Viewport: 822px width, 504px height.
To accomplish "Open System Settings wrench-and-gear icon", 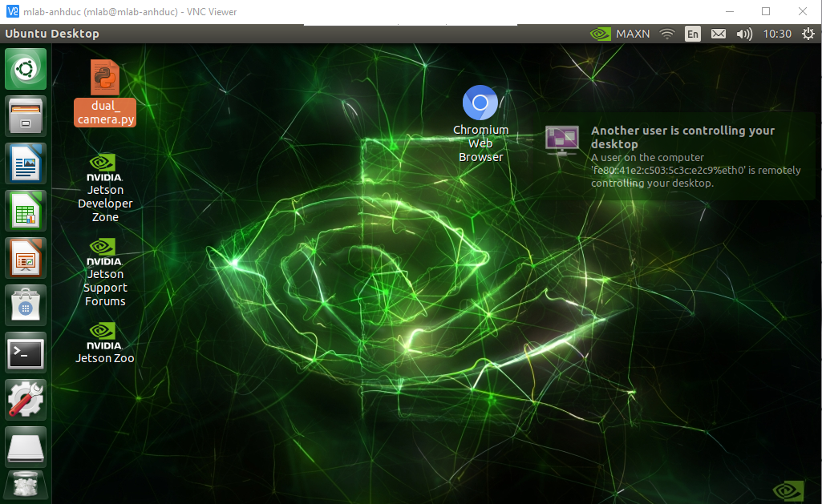I will coord(26,400).
